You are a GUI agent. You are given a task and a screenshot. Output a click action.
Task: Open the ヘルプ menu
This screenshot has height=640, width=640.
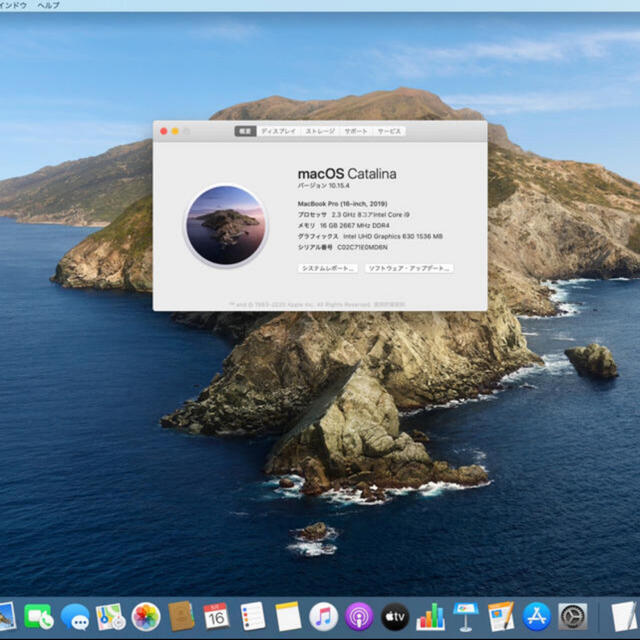coord(49,5)
